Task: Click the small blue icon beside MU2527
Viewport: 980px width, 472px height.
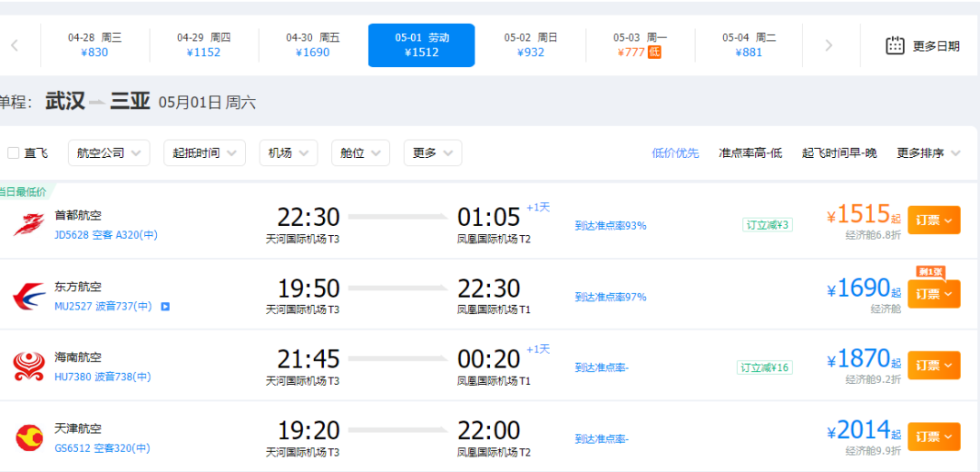Action: tap(165, 307)
